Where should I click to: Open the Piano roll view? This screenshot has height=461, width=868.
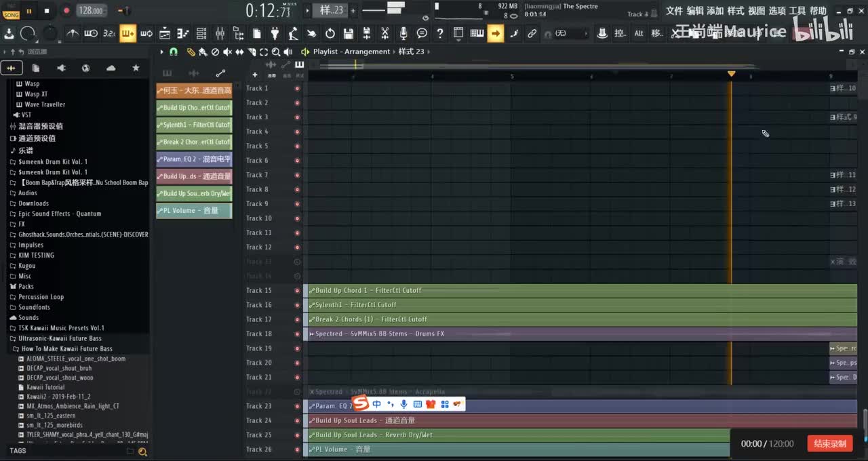183,33
